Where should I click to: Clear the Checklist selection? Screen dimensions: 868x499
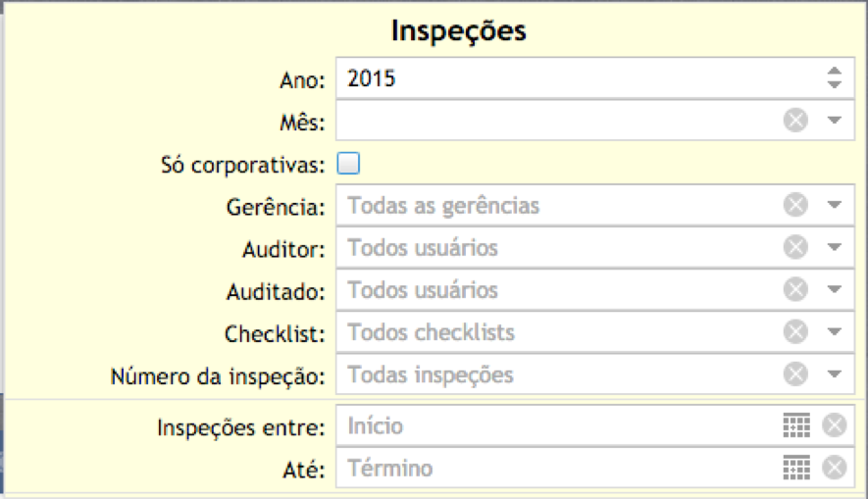[x=795, y=331]
